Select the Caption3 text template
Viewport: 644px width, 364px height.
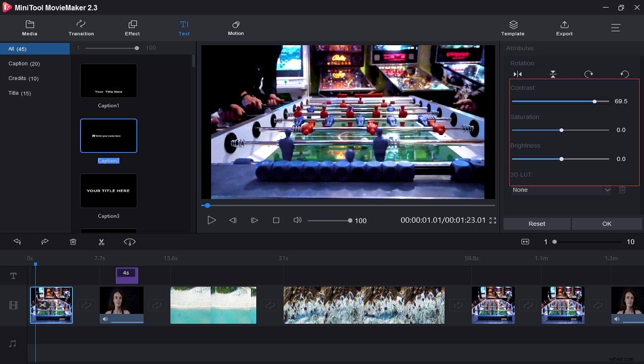coord(108,190)
